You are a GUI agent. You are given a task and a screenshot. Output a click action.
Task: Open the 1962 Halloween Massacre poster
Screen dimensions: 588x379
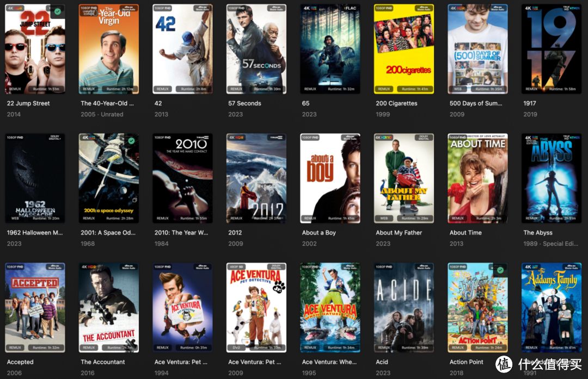click(x=35, y=178)
